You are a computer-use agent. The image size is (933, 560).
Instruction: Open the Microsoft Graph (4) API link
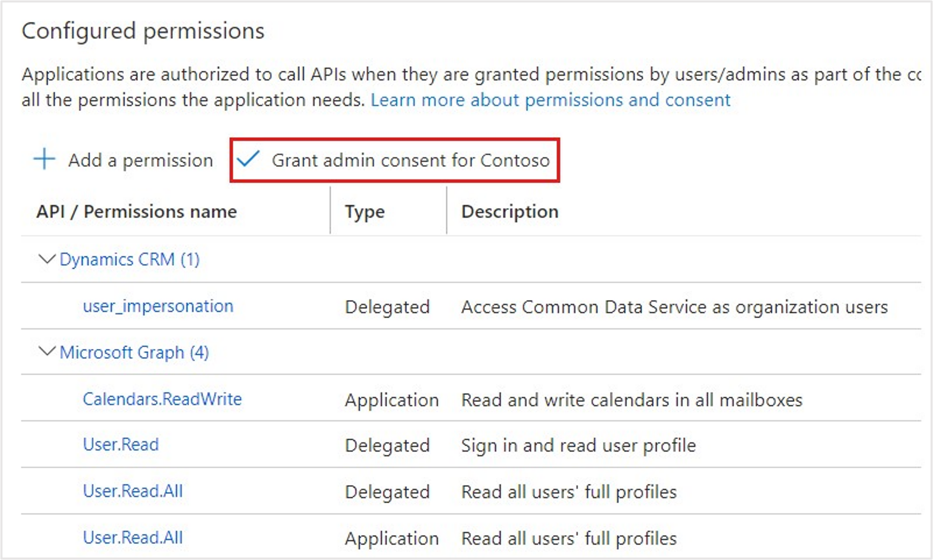coord(134,353)
